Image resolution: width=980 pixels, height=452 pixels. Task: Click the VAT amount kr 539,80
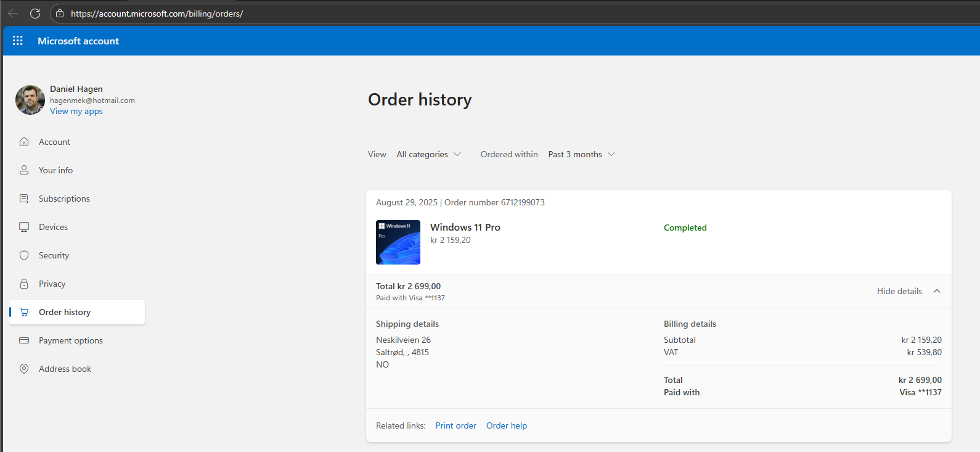(924, 352)
